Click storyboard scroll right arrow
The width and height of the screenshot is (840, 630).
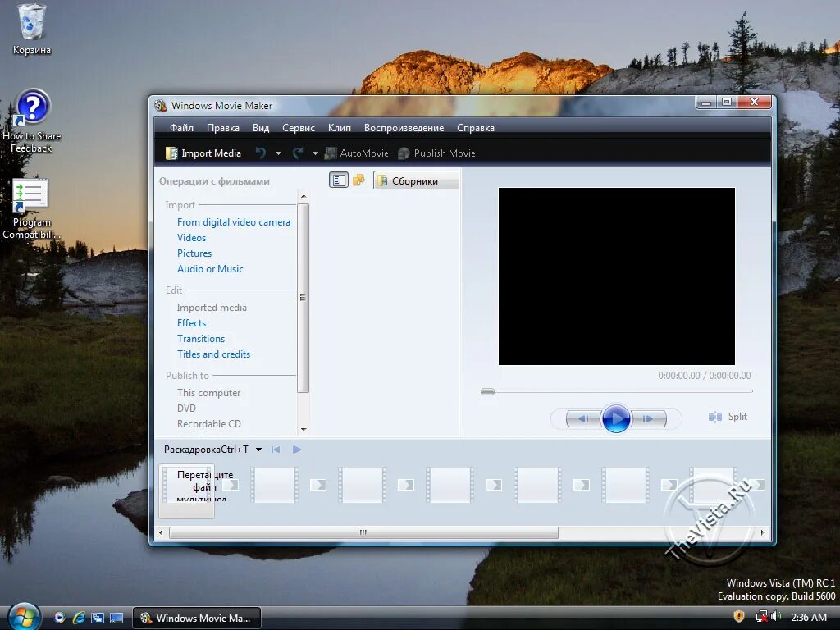coord(762,532)
